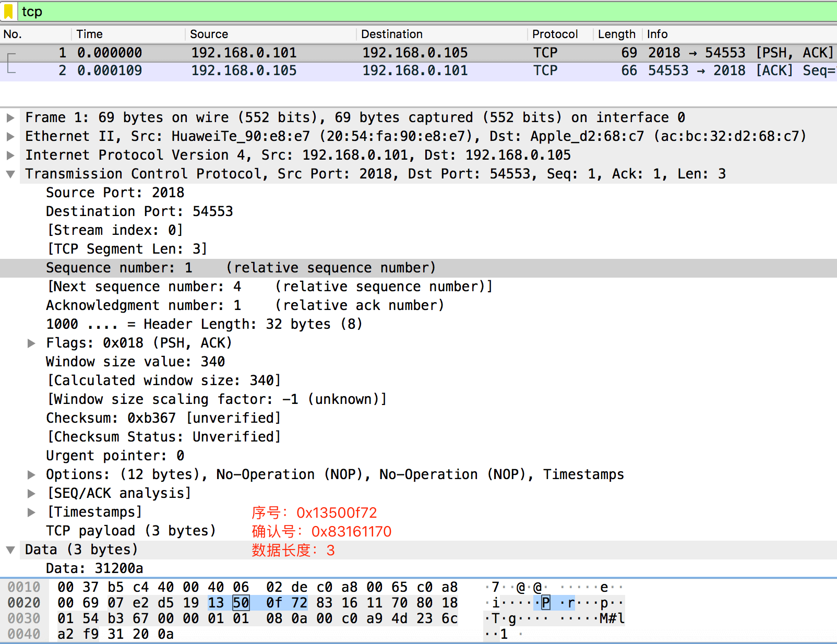The width and height of the screenshot is (837, 644).
Task: Expand Internet Protocol Version 4 section
Action: pos(10,156)
